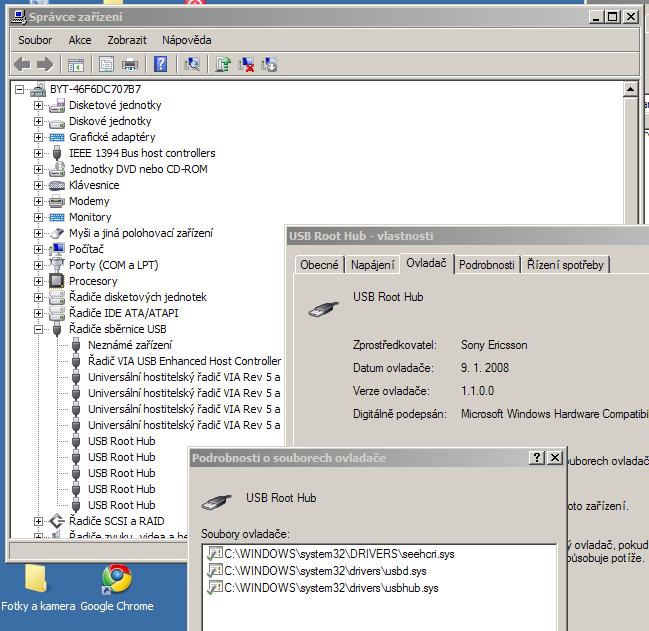Screen dimensions: 649x631
Task: Switch to the Podrobnosti tab
Action: pyautogui.click(x=486, y=265)
